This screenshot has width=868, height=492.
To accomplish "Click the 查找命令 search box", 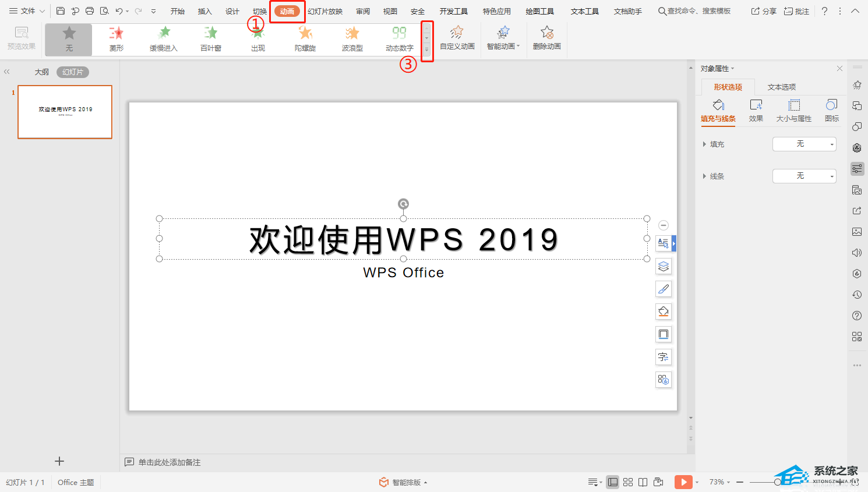I will click(x=694, y=11).
